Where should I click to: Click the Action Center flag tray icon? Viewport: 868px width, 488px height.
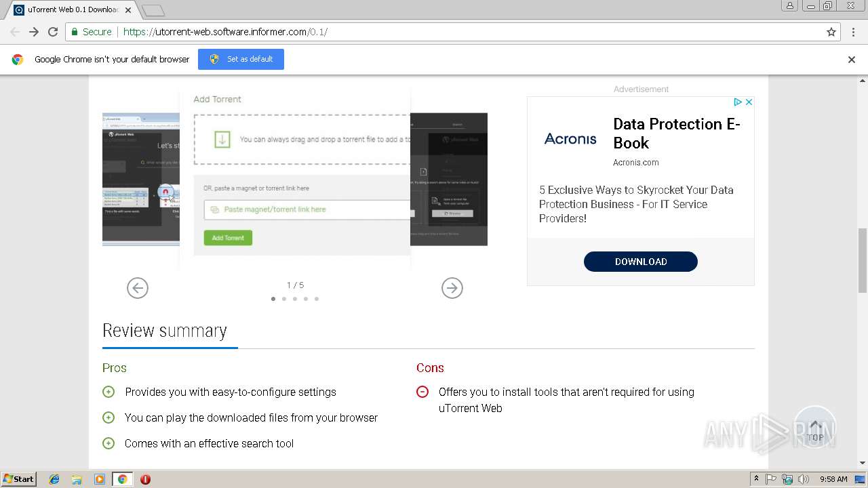771,479
